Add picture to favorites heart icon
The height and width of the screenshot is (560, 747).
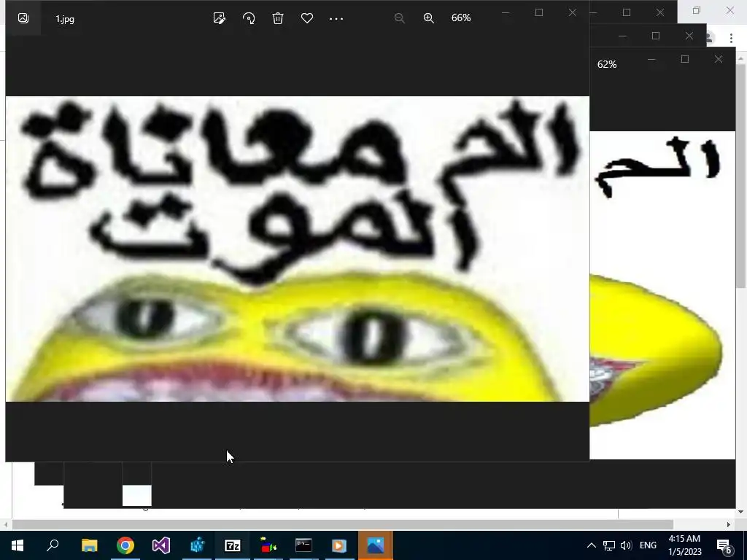coord(307,18)
